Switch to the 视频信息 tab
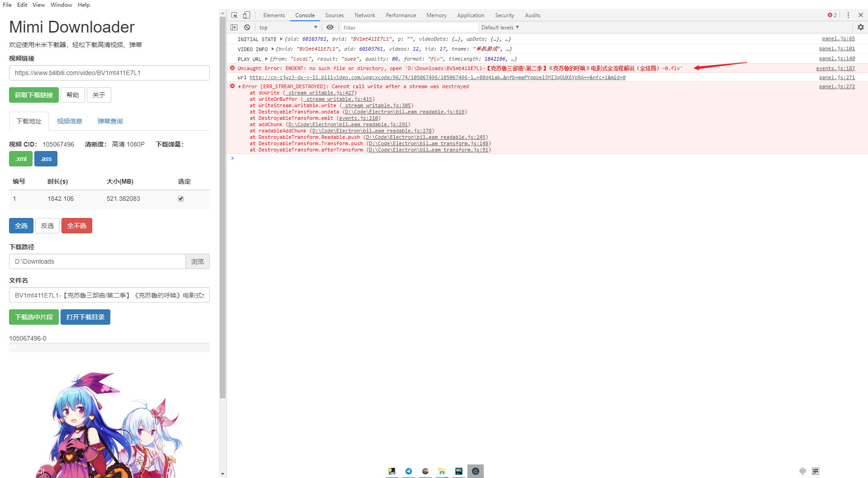Viewport: 868px width, 478px height. [69, 121]
